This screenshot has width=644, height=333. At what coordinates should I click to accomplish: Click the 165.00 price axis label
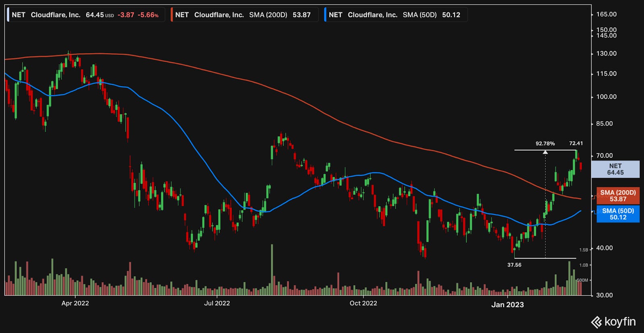coord(606,14)
